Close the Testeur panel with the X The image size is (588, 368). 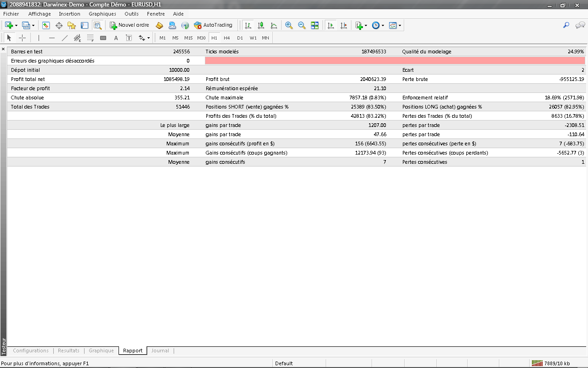tap(3, 49)
